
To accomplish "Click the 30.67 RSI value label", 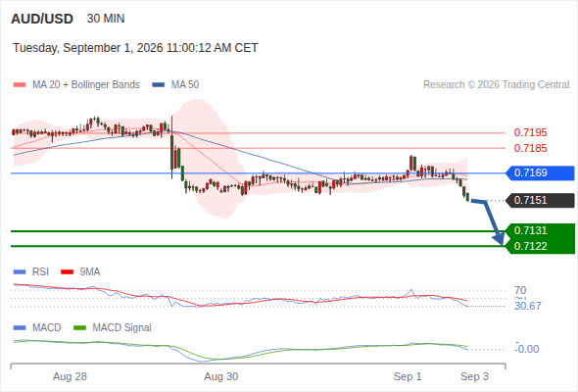I will (x=527, y=306).
